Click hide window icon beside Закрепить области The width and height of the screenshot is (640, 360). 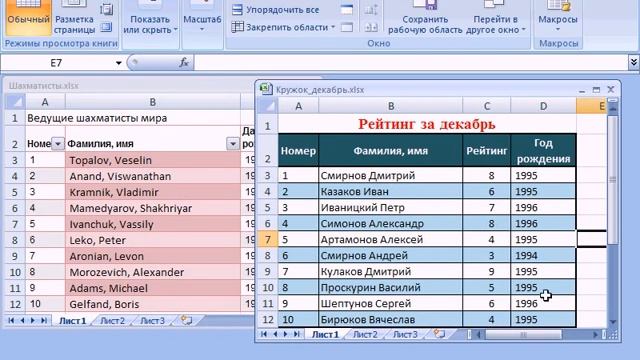pyautogui.click(x=347, y=27)
